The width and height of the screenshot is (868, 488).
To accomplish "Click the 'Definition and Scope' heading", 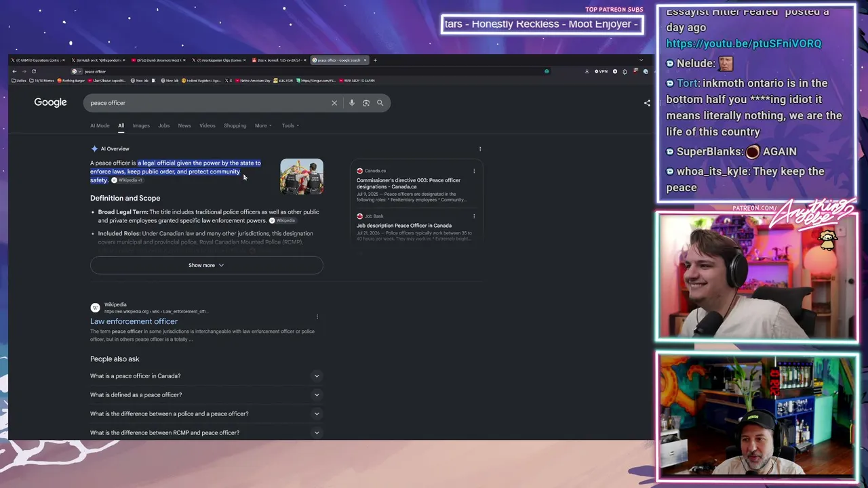I will (x=125, y=199).
